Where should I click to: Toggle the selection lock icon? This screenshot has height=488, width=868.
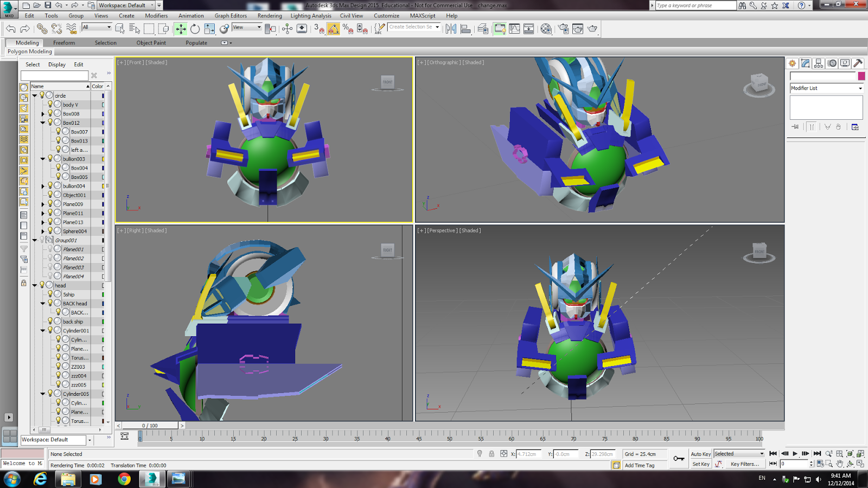pos(492,454)
